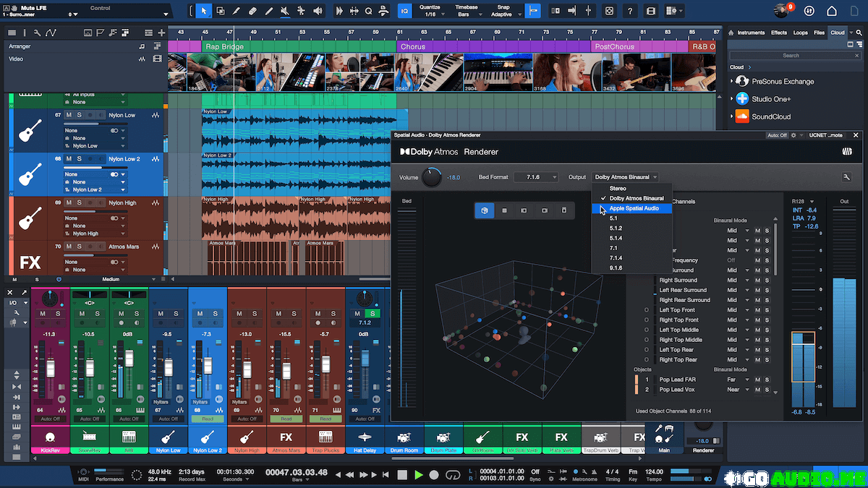Viewport: 868px width, 488px height.
Task: Toggle Solo on the Hat Delay mixer channel
Action: 372,314
